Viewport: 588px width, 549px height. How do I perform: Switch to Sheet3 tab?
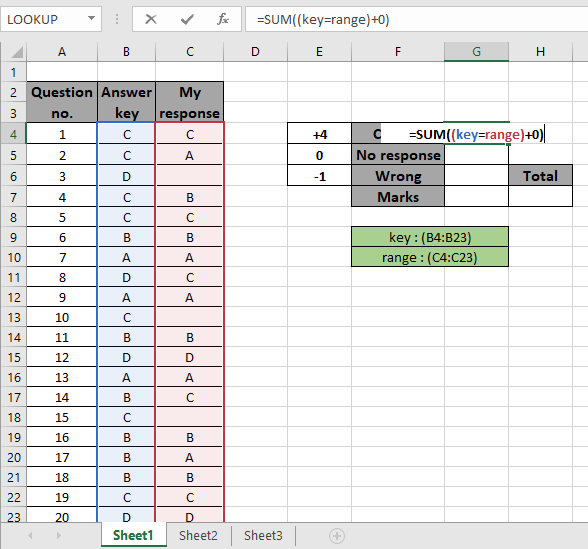[263, 536]
